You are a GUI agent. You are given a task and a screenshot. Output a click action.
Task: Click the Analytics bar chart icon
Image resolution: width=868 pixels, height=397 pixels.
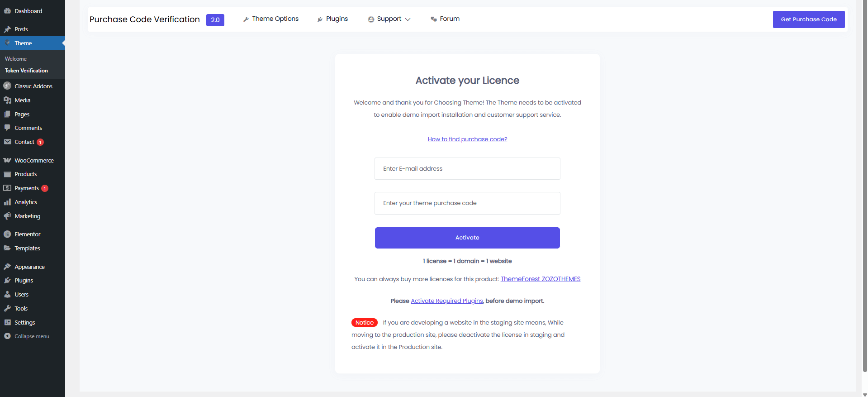coord(7,202)
